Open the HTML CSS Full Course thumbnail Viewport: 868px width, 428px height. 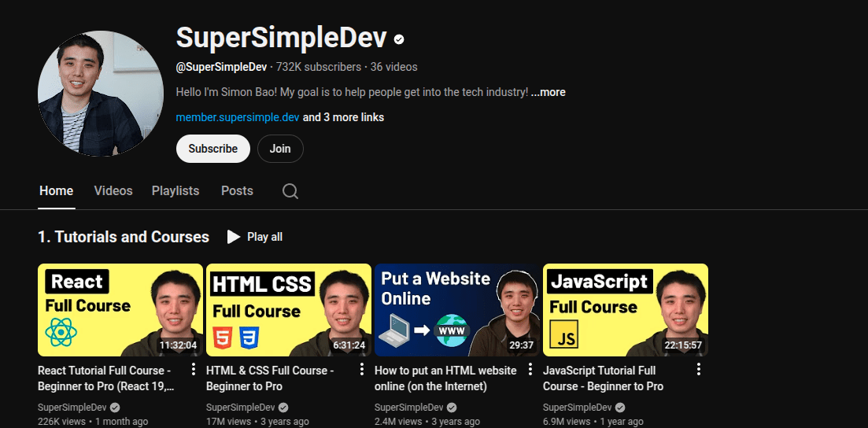288,310
